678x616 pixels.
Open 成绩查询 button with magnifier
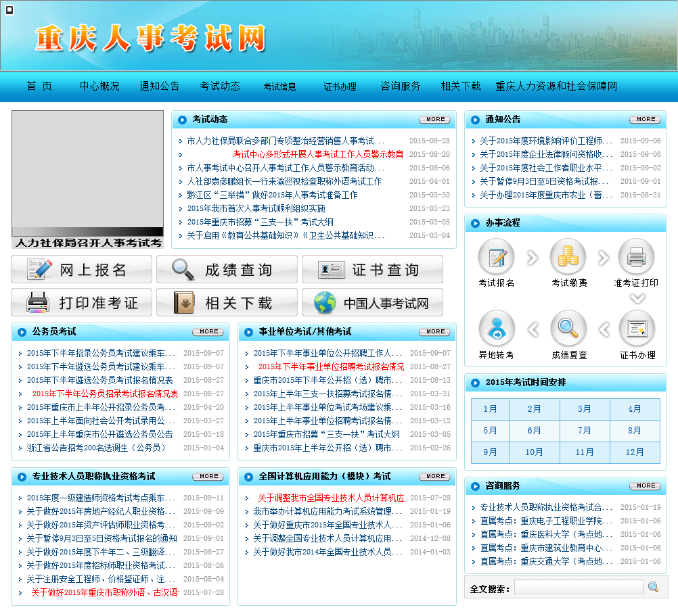pos(227,269)
